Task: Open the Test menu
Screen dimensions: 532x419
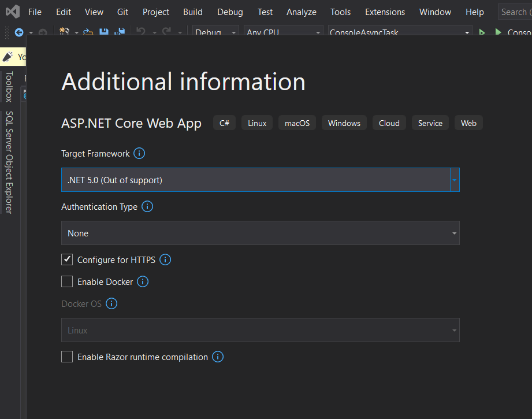Action: (265, 12)
